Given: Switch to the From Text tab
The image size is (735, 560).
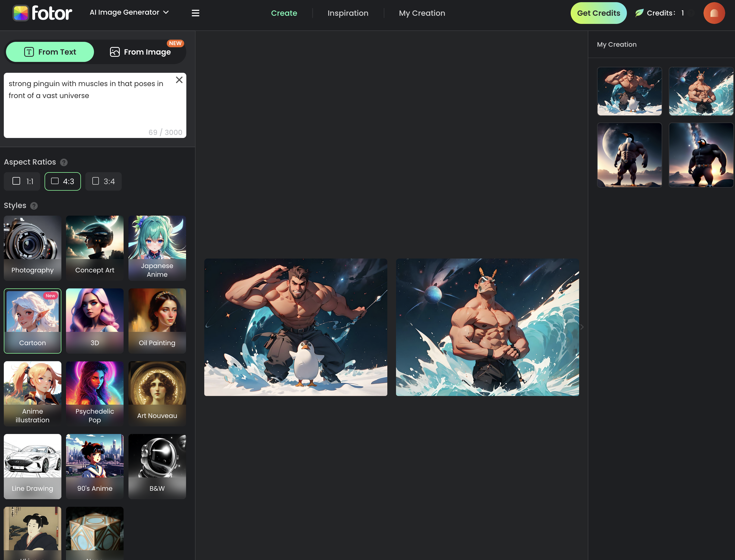Looking at the screenshot, I should pyautogui.click(x=50, y=52).
